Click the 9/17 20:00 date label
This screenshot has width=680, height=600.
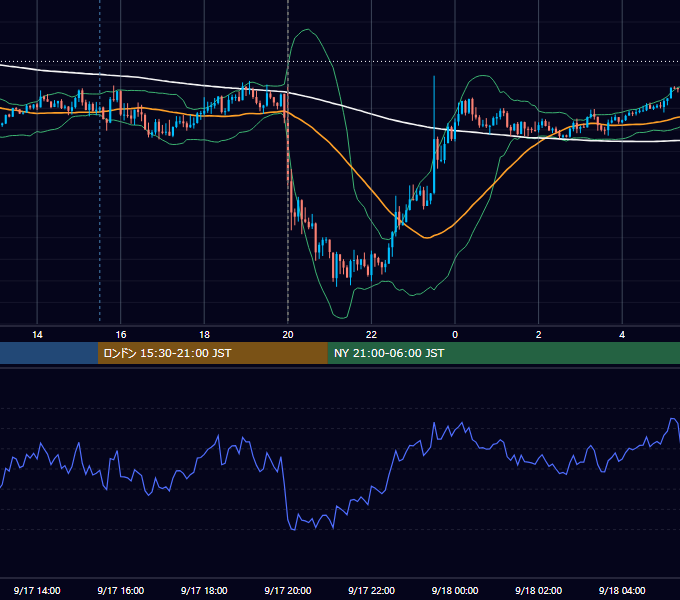click(x=288, y=590)
